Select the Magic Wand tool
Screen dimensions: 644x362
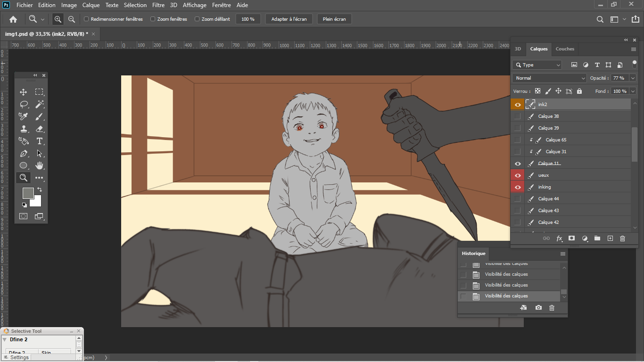tap(40, 104)
